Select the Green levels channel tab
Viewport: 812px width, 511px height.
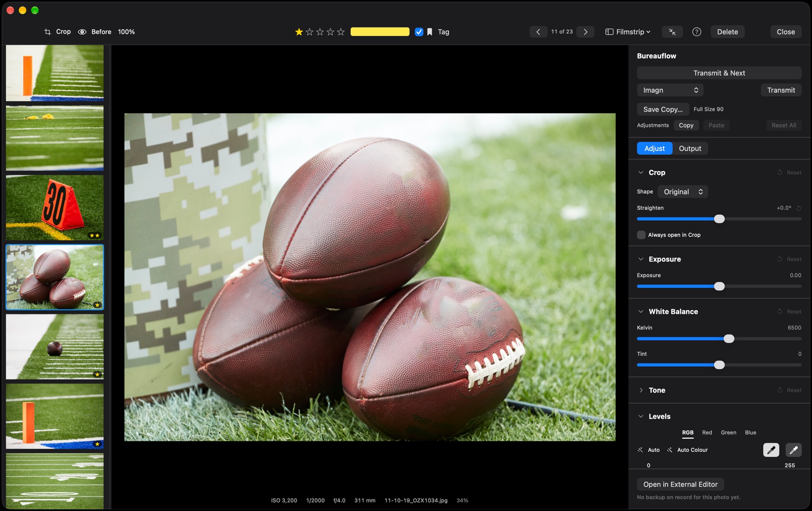pyautogui.click(x=728, y=432)
